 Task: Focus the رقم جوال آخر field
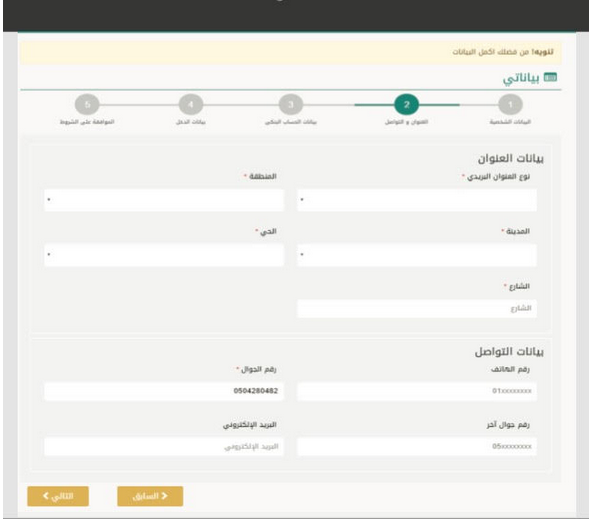[417, 447]
